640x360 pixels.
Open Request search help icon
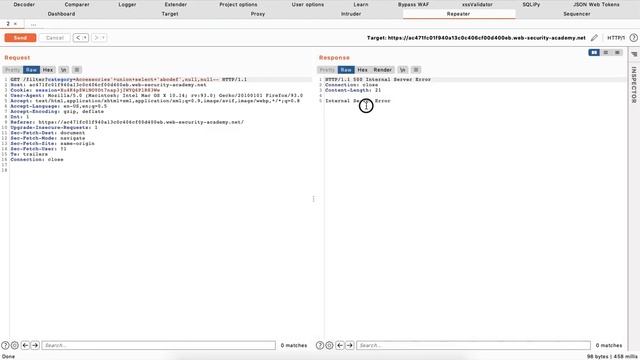point(5,345)
